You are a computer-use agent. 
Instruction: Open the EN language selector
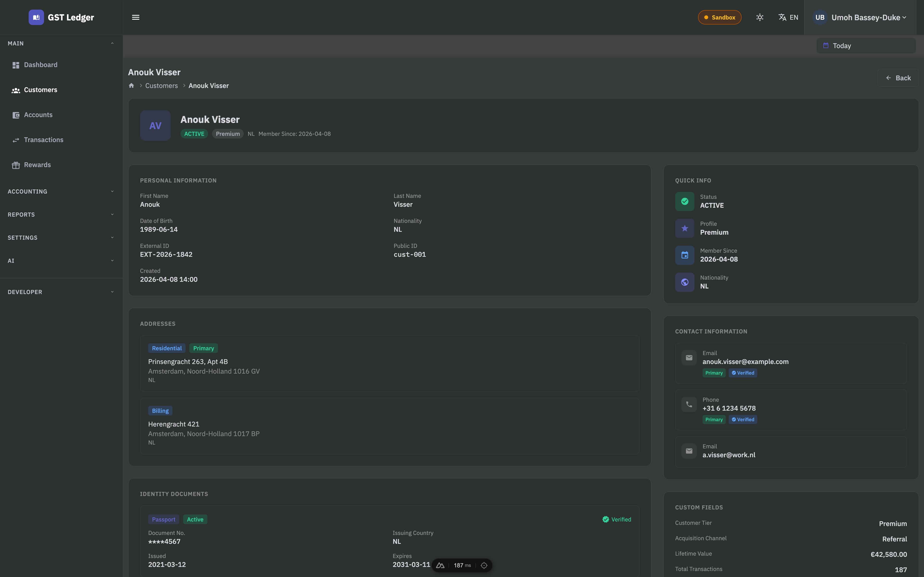[788, 18]
